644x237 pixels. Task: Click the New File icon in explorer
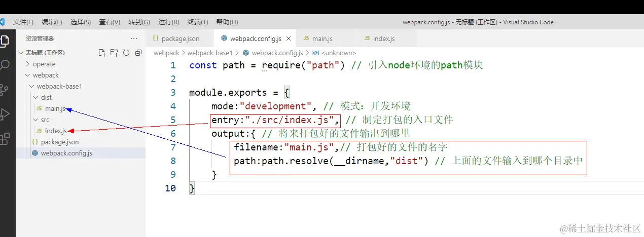(x=102, y=53)
